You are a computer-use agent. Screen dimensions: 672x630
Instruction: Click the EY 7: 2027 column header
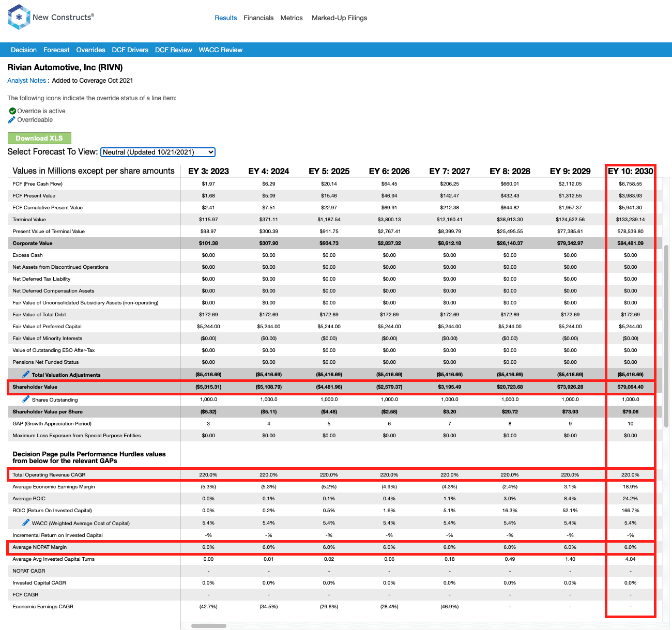450,171
